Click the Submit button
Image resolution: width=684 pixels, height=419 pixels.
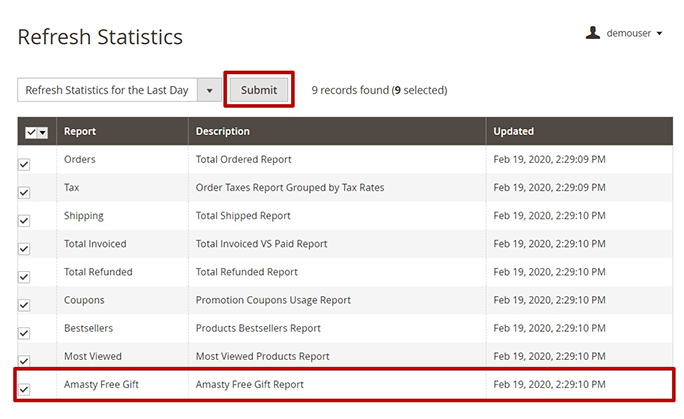pyautogui.click(x=259, y=90)
